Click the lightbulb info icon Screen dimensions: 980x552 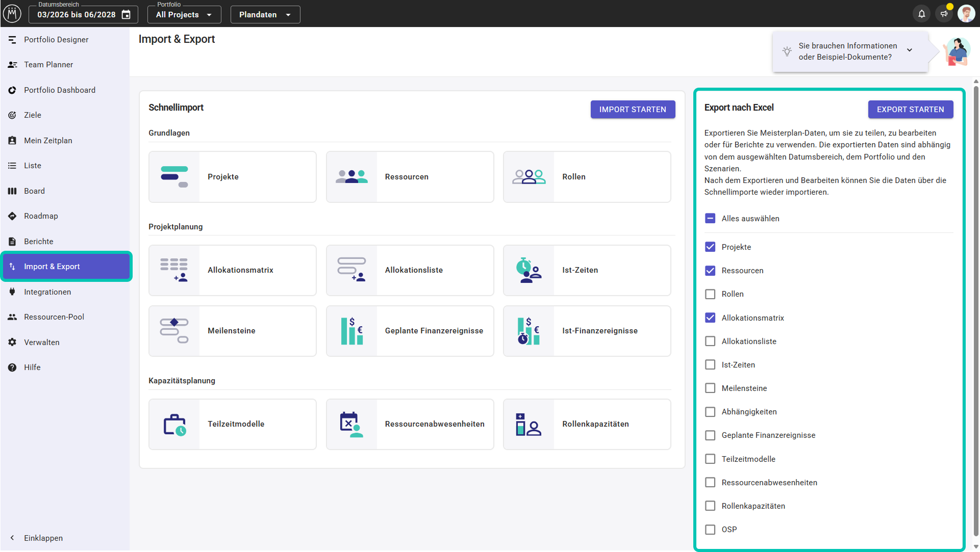pos(787,51)
